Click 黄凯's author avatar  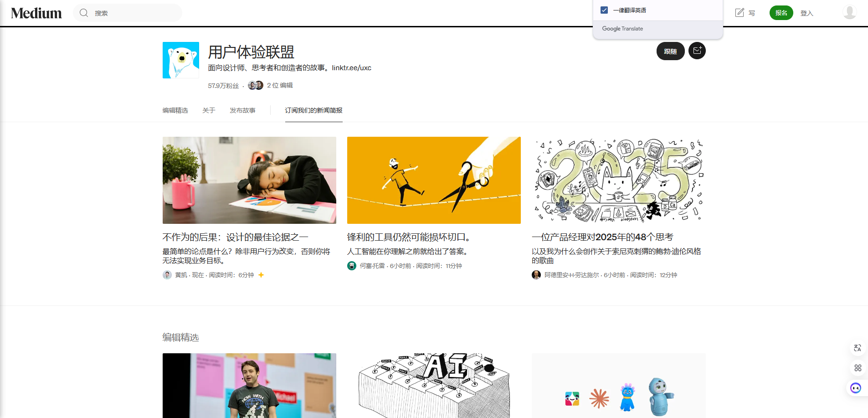(167, 275)
